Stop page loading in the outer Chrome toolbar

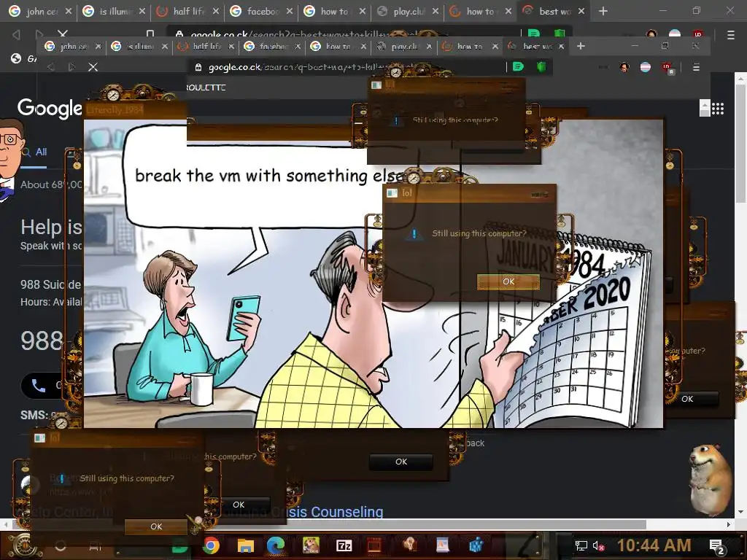(x=63, y=34)
